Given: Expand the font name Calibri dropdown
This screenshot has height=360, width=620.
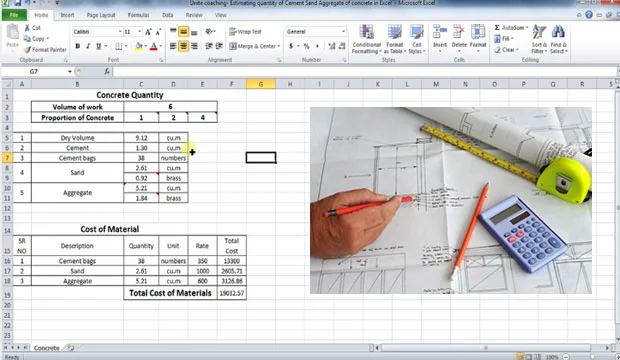Looking at the screenshot, I should 120,31.
